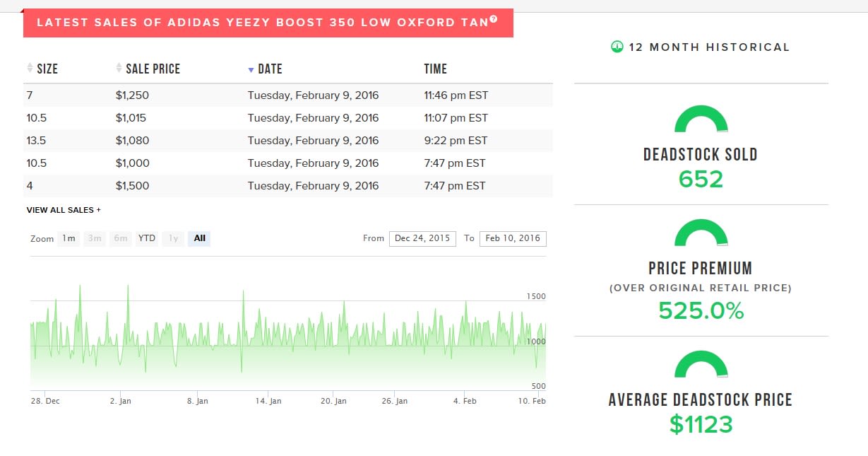The height and width of the screenshot is (456, 868).
Task: Set chart zoom to 1m
Action: (69, 238)
